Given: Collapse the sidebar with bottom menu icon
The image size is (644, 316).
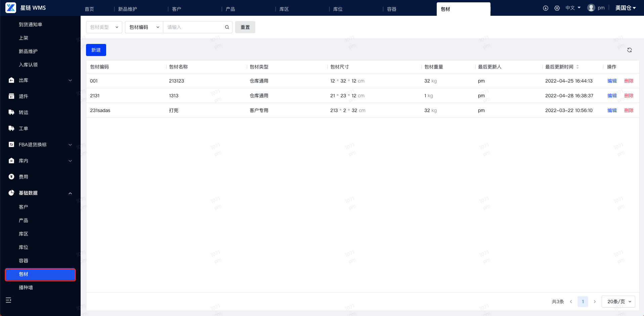Looking at the screenshot, I should tap(8, 300).
